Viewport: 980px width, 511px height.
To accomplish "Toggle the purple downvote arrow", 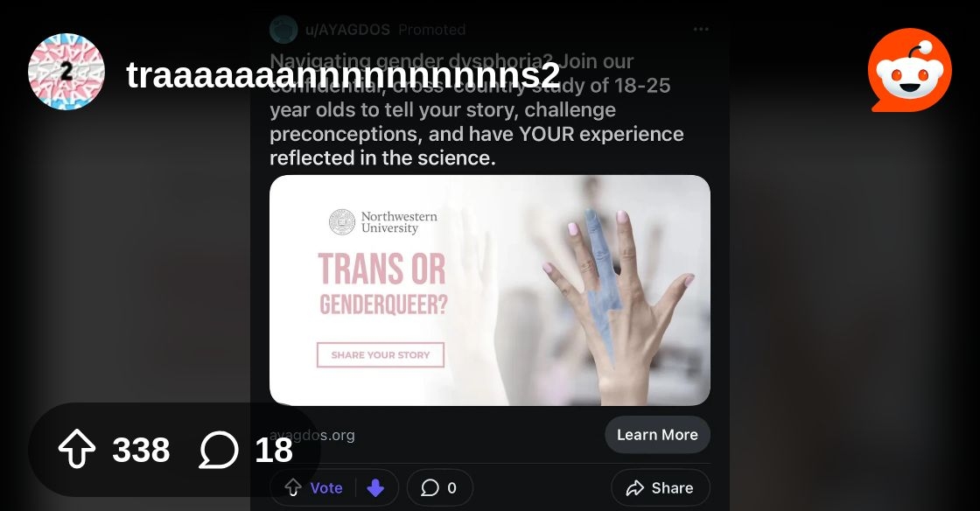I will [375, 488].
